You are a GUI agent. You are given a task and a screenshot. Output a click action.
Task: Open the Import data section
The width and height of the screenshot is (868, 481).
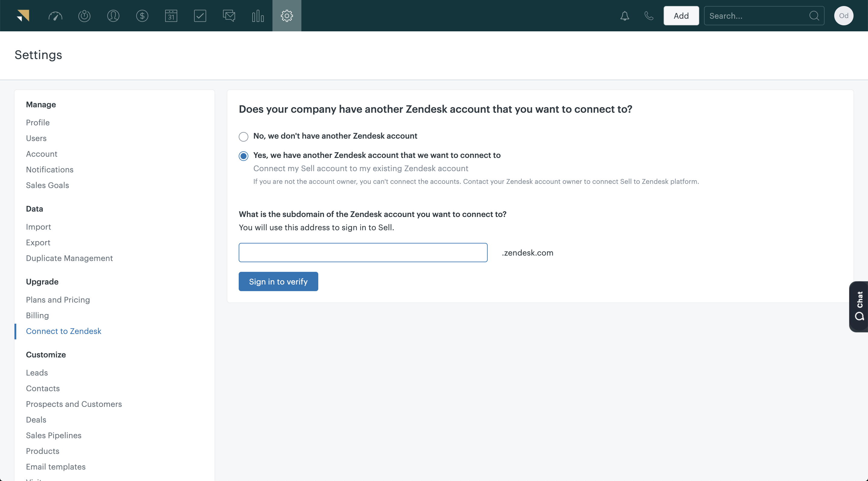pyautogui.click(x=38, y=226)
